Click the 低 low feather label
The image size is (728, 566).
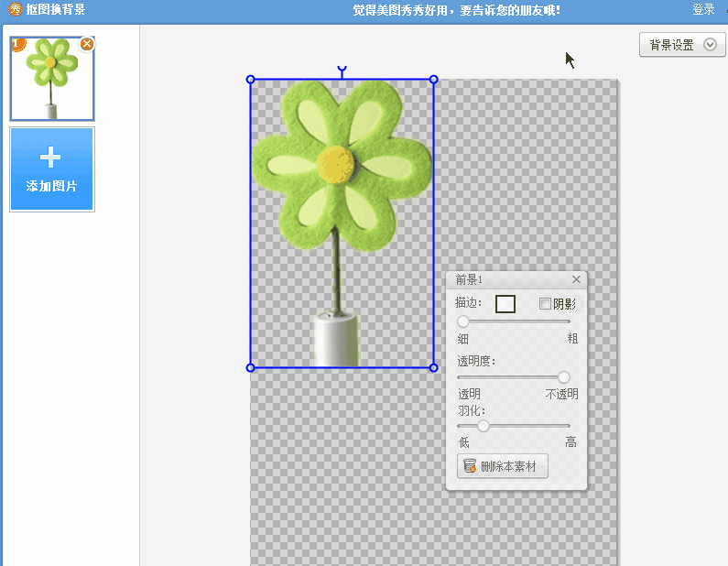464,442
